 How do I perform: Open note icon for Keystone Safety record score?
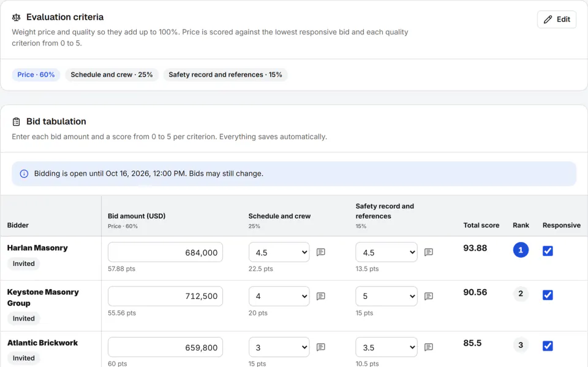coord(429,297)
